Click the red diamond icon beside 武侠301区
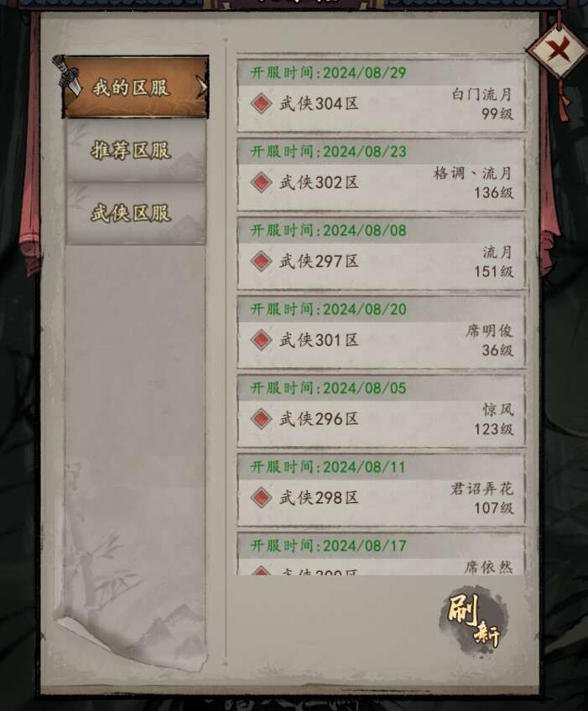Image resolution: width=588 pixels, height=711 pixels. point(262,340)
